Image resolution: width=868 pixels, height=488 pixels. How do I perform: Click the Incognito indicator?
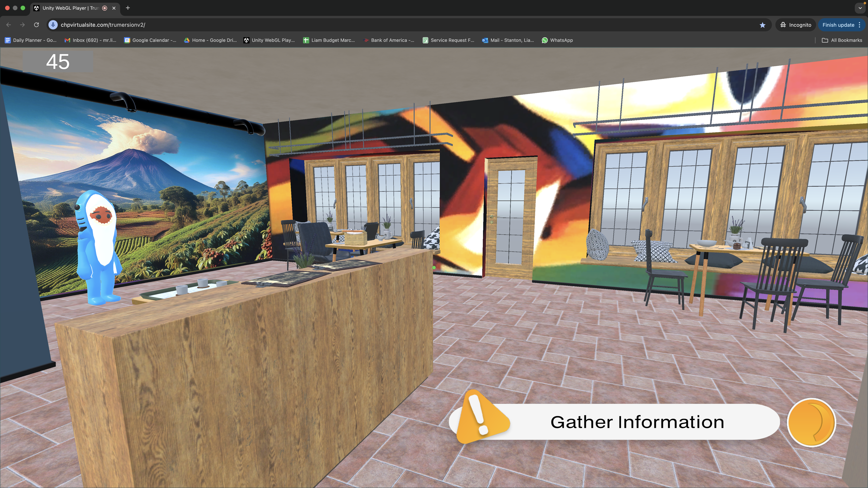(x=796, y=25)
